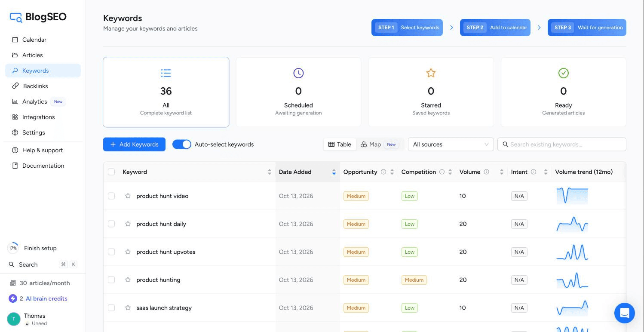Viewport: 644px width, 332px height.
Task: Star the 'product hunting' keyword
Action: coord(128,280)
